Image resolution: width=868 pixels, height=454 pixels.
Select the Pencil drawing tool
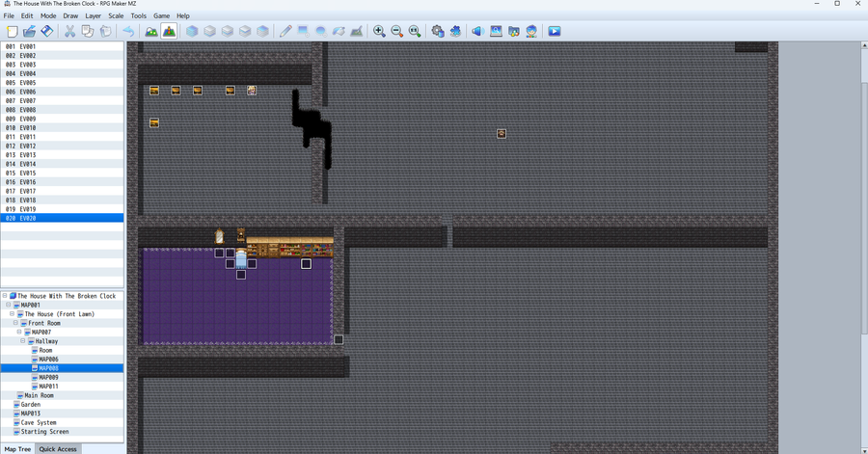[x=285, y=32]
